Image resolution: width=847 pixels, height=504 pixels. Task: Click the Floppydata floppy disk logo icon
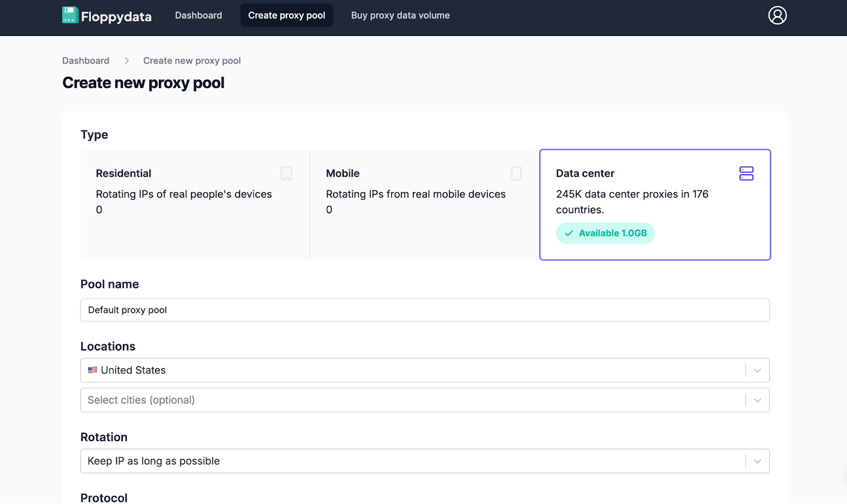click(70, 15)
